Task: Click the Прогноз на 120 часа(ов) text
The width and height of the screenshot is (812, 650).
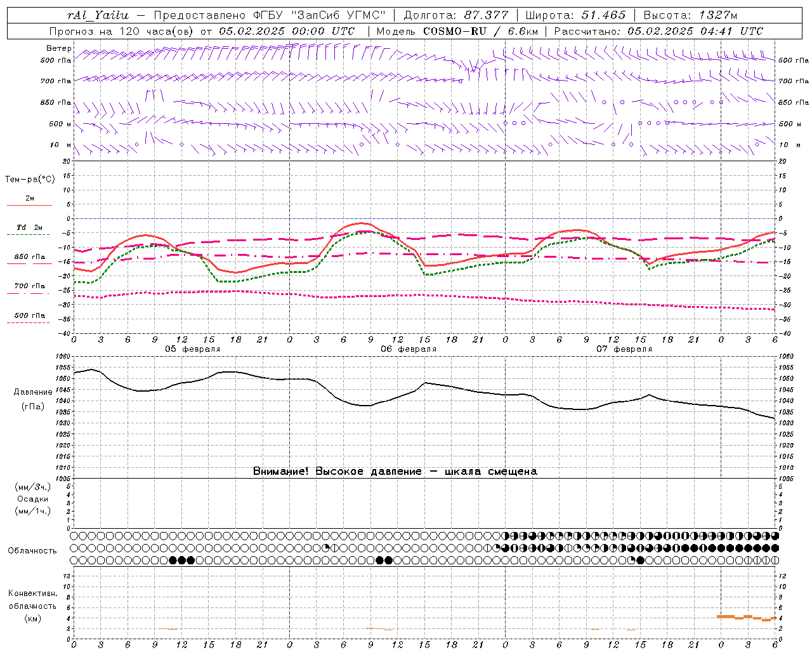Action: (x=122, y=31)
